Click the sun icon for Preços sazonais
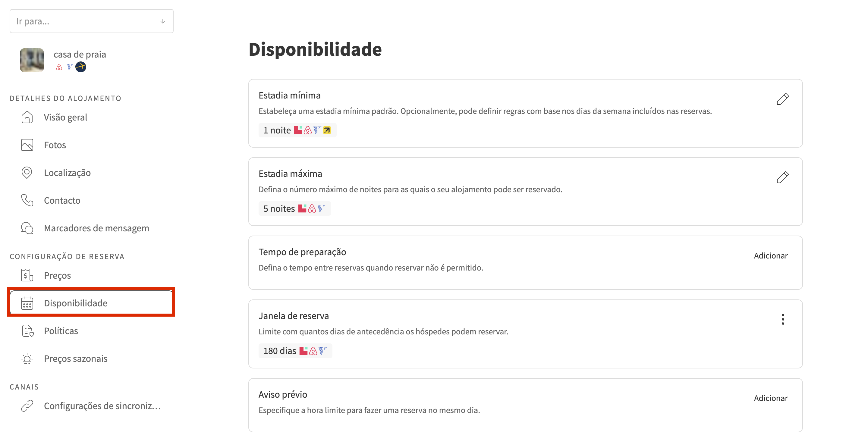 [x=27, y=358]
